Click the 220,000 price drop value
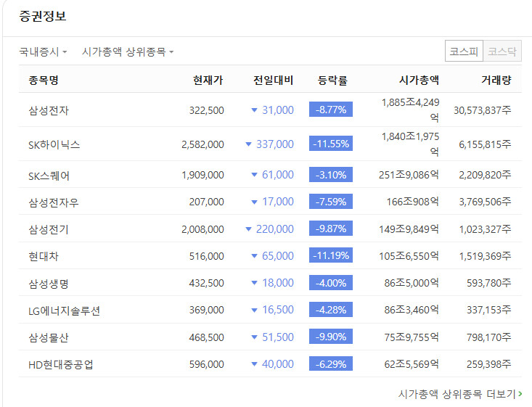 tap(275, 229)
